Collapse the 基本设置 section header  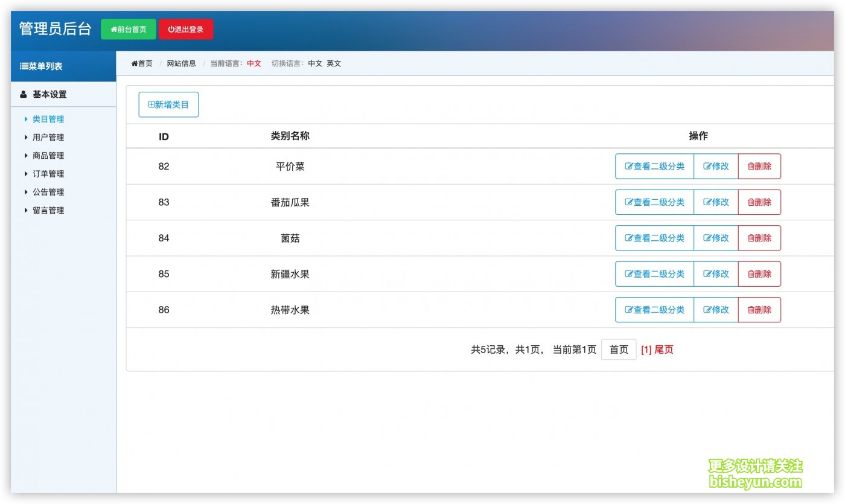(63, 94)
